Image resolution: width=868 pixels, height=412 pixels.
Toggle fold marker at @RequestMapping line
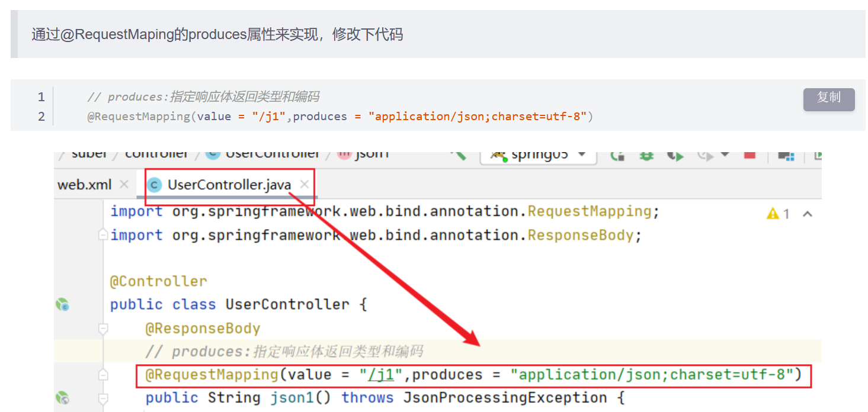(104, 375)
